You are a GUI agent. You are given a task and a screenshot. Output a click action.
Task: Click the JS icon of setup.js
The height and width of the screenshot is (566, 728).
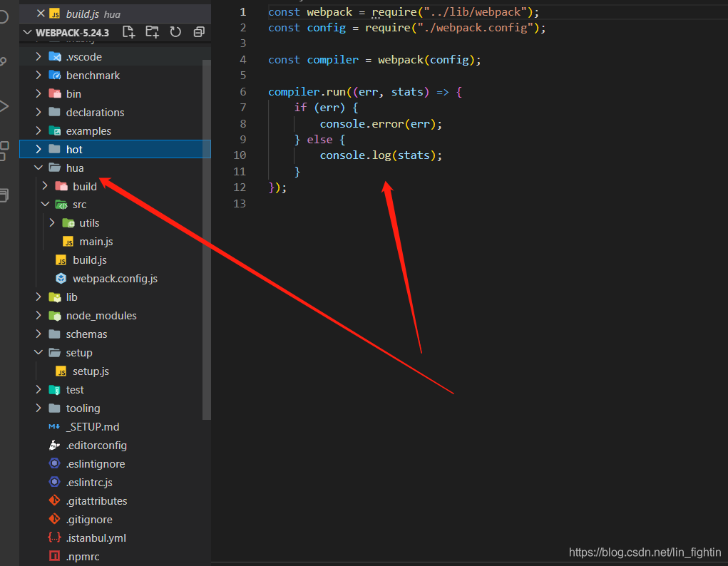point(61,371)
